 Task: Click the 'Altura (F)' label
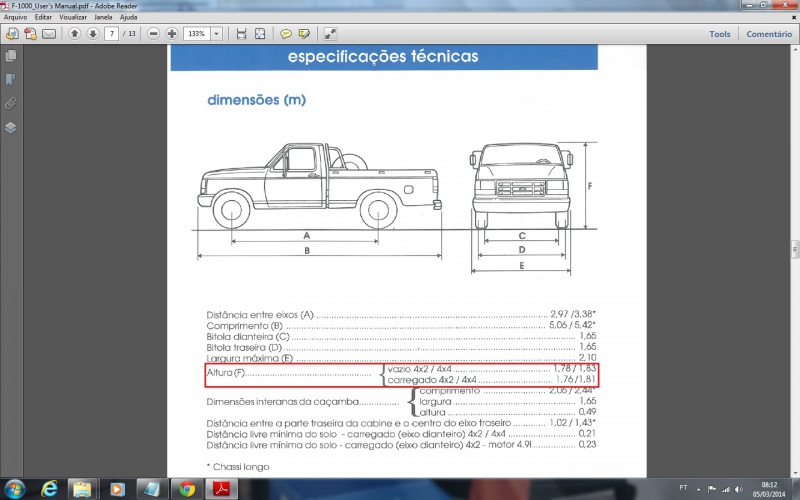pos(226,373)
